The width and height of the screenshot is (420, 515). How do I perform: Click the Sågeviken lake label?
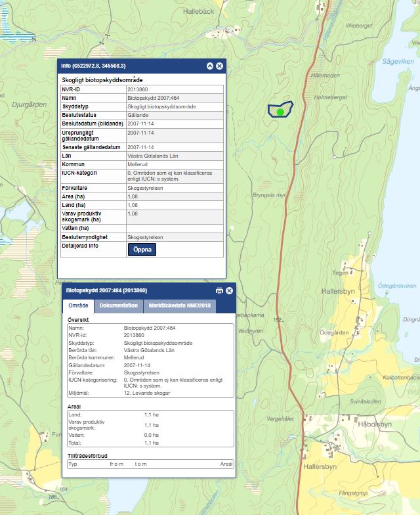click(x=399, y=61)
